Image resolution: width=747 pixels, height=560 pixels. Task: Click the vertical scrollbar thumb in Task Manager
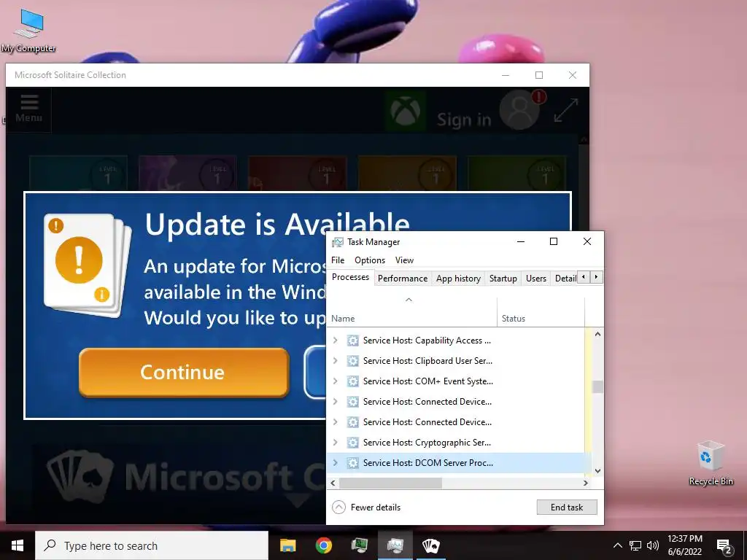coord(597,386)
